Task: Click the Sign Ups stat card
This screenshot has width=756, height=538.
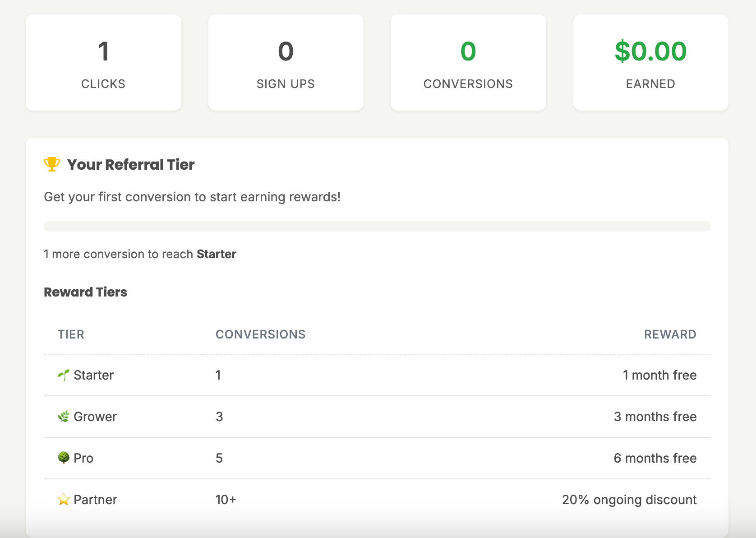Action: 286,62
